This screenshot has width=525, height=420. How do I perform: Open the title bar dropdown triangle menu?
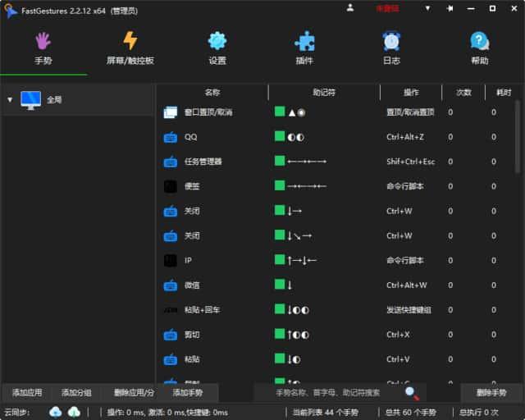tap(427, 8)
